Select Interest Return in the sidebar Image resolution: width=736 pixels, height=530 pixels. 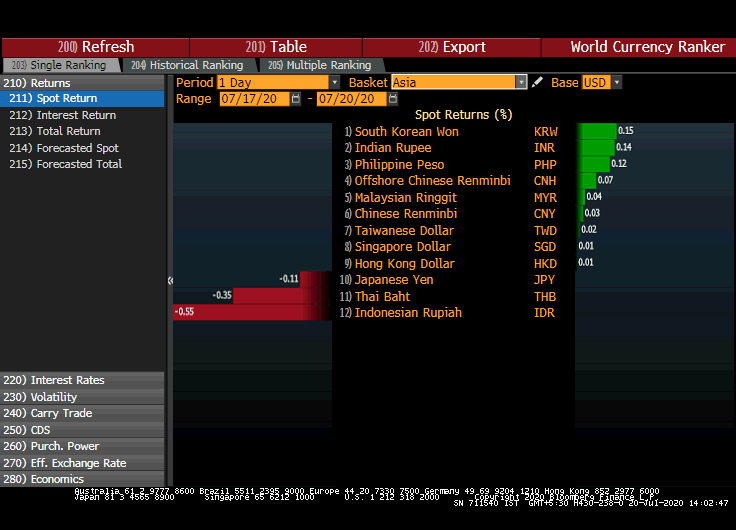76,115
